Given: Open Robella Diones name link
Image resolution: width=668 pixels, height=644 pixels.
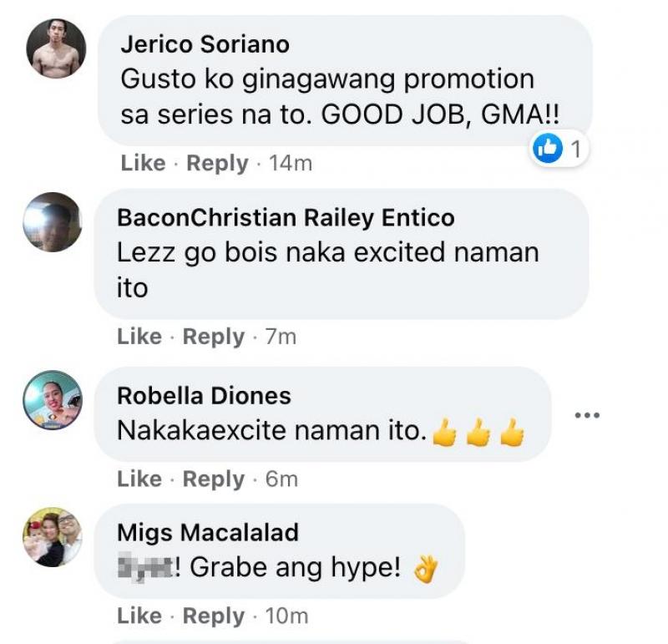Looking at the screenshot, I should tap(204, 396).
